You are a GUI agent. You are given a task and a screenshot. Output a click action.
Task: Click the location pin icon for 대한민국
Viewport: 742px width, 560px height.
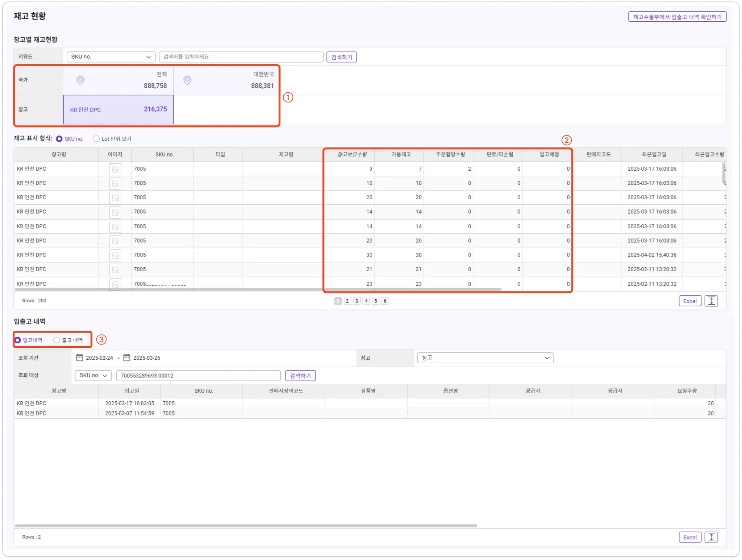(x=187, y=80)
